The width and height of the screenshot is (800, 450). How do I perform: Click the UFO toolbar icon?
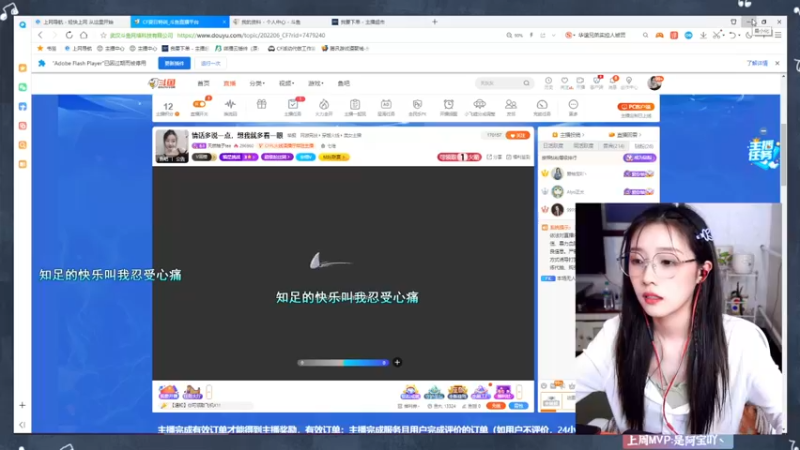pos(480,104)
